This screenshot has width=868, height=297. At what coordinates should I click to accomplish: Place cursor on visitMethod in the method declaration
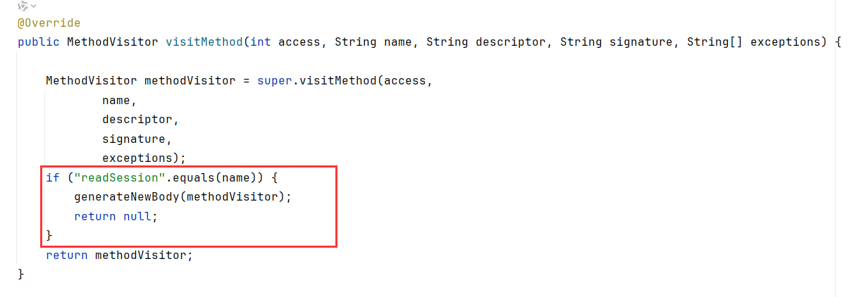pos(204,42)
